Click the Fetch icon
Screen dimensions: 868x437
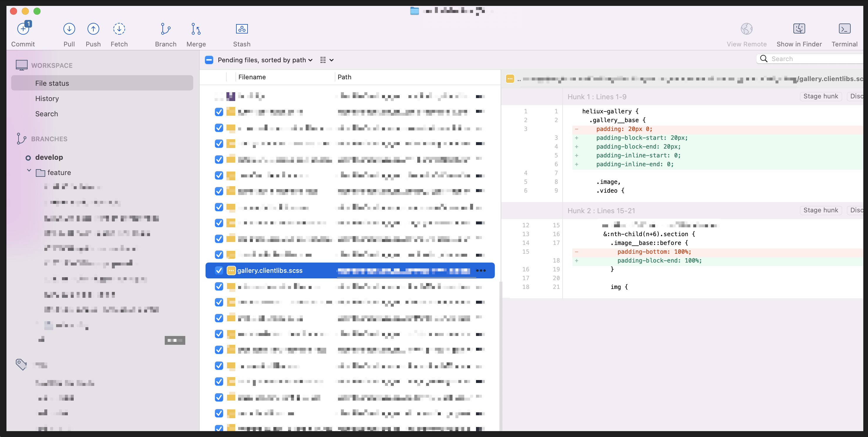click(x=119, y=29)
